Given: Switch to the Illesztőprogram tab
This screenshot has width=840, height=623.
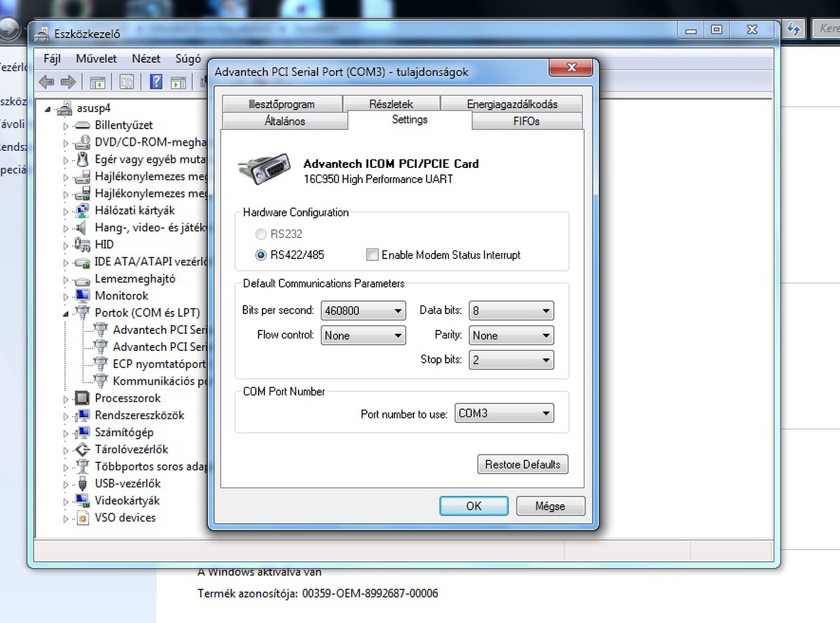Looking at the screenshot, I should (282, 104).
